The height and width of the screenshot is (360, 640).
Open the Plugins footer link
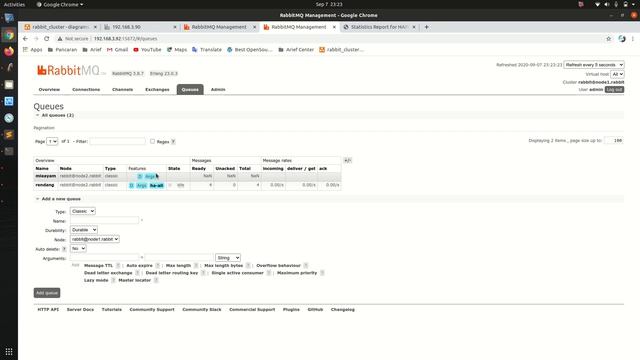[x=291, y=309]
